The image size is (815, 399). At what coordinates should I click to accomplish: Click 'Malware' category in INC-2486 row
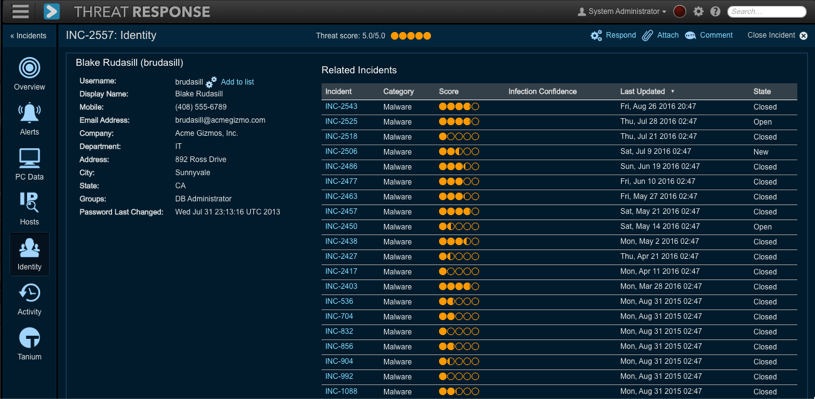coord(398,167)
